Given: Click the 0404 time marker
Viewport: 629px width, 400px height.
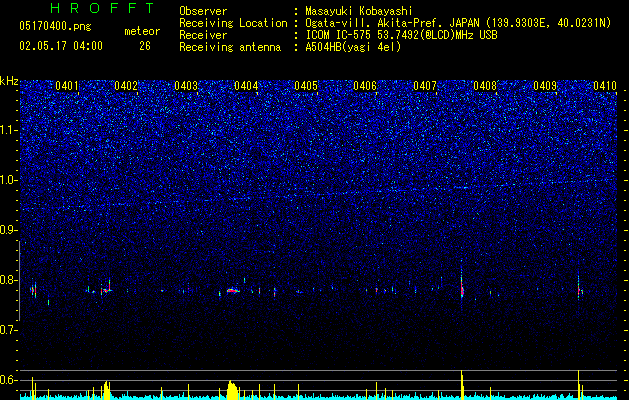Looking at the screenshot, I should (x=246, y=86).
